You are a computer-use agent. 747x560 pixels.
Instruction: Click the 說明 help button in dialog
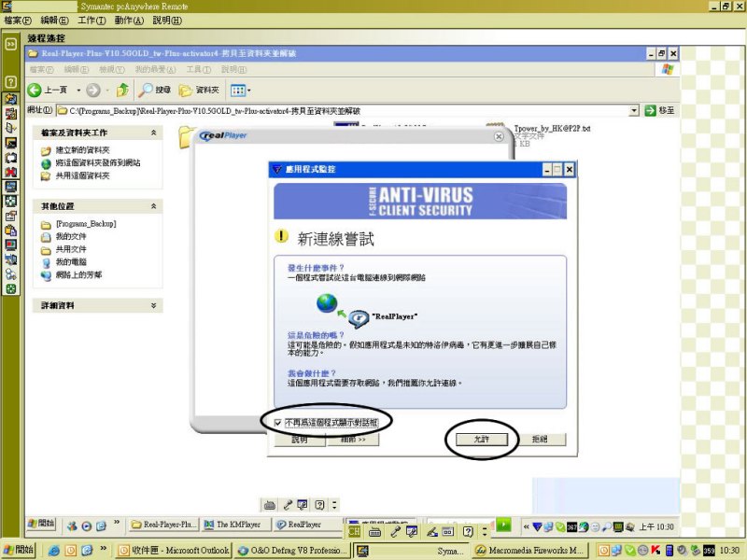coord(300,439)
